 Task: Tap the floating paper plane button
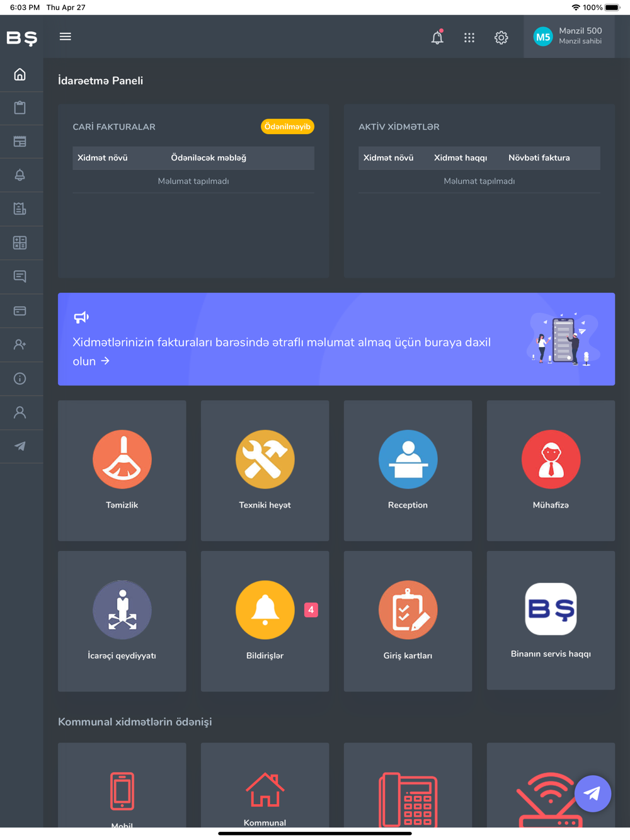pyautogui.click(x=593, y=793)
